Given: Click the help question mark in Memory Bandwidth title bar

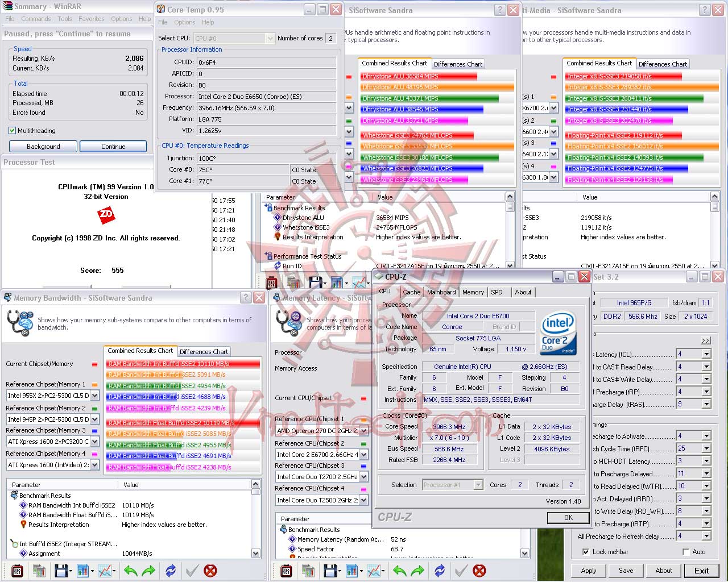Looking at the screenshot, I should coord(246,297).
